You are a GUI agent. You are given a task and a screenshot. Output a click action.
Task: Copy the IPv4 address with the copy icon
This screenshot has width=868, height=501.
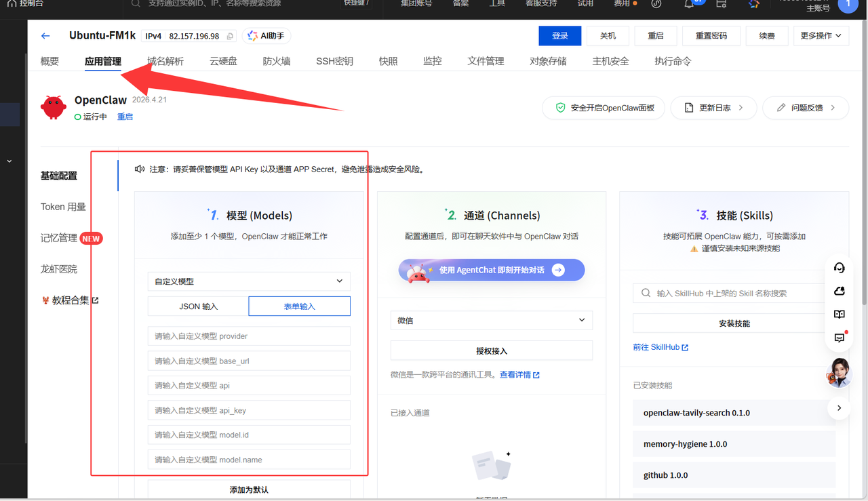pos(231,36)
